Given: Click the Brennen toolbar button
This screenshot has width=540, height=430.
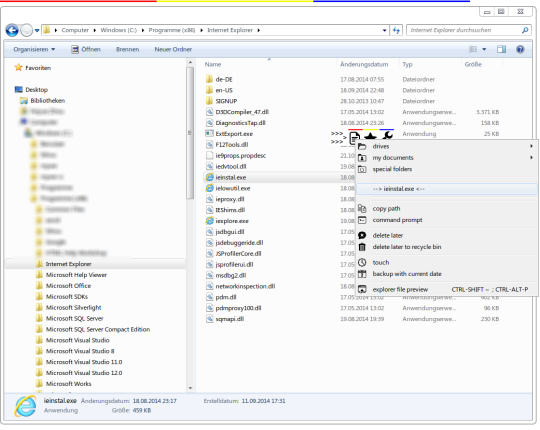Looking at the screenshot, I should pyautogui.click(x=127, y=49).
